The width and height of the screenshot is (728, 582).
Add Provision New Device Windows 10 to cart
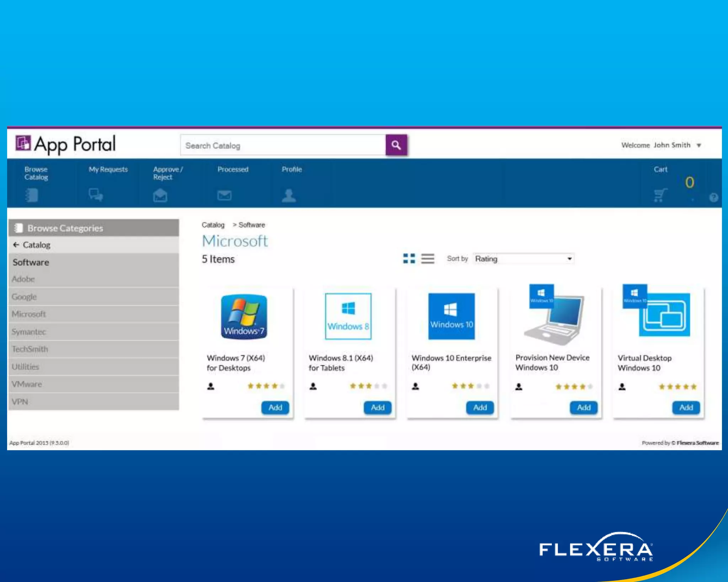584,408
